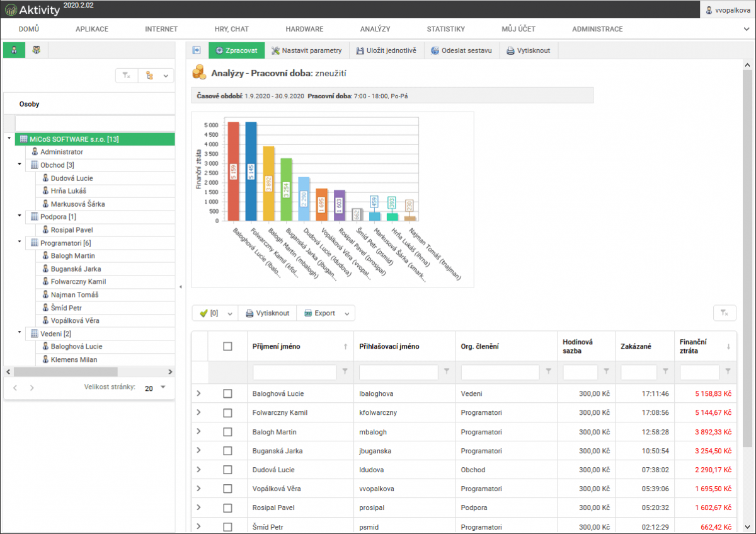
Task: Click the clear grid filter icon above table
Action: click(724, 313)
